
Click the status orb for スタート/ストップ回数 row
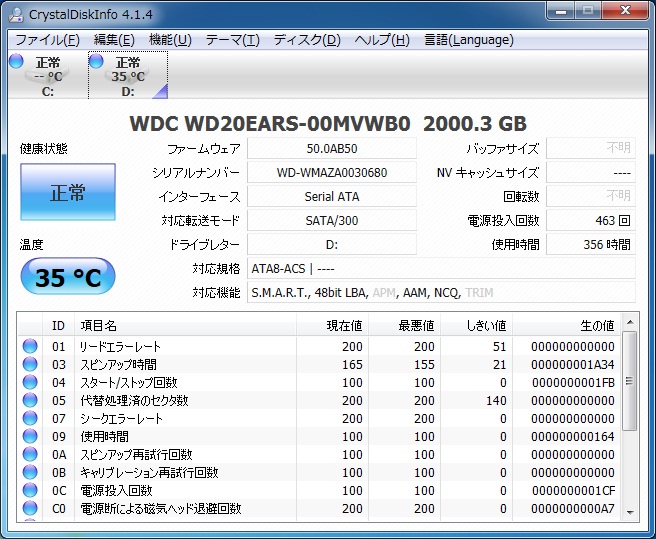click(30, 382)
